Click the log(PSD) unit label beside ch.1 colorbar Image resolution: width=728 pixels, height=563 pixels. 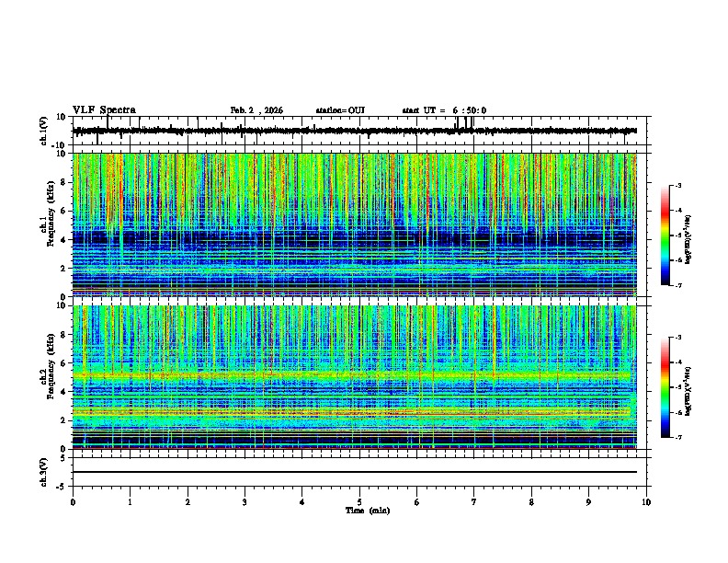pyautogui.click(x=688, y=240)
